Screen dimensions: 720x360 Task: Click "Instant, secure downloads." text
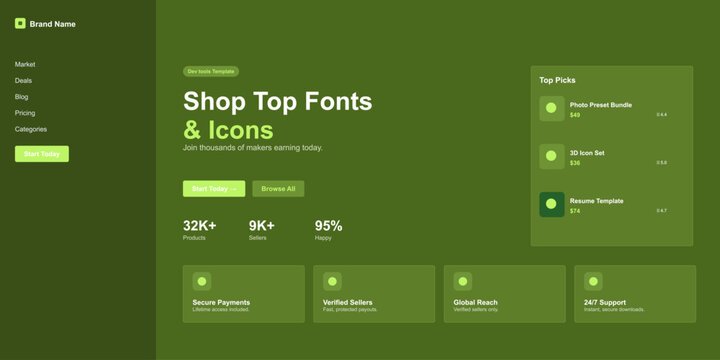click(614, 309)
